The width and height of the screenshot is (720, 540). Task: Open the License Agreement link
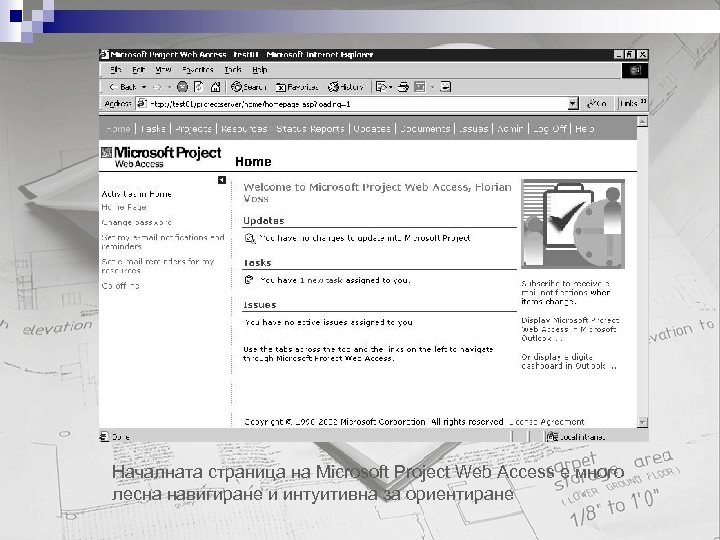point(546,422)
